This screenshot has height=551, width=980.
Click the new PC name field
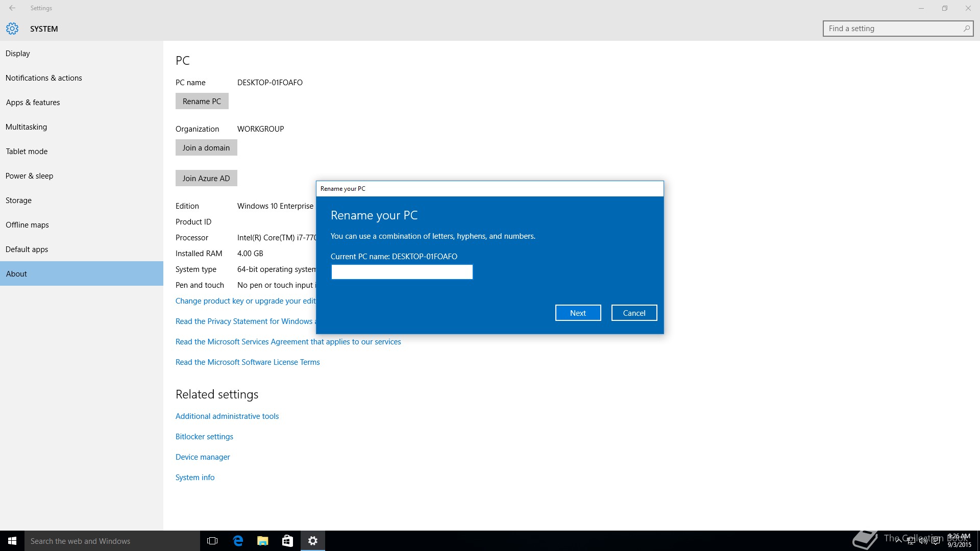coord(402,272)
